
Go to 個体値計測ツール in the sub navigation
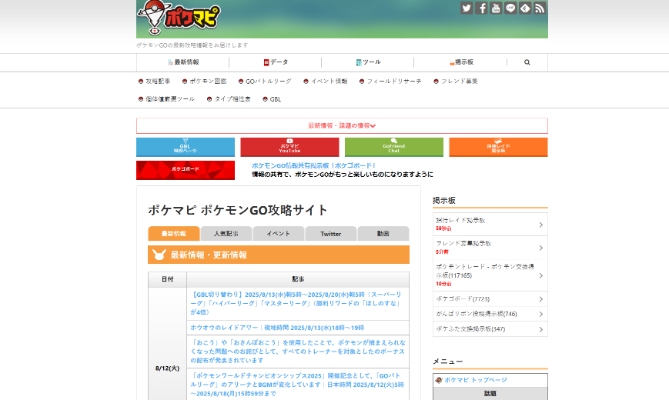[x=166, y=99]
